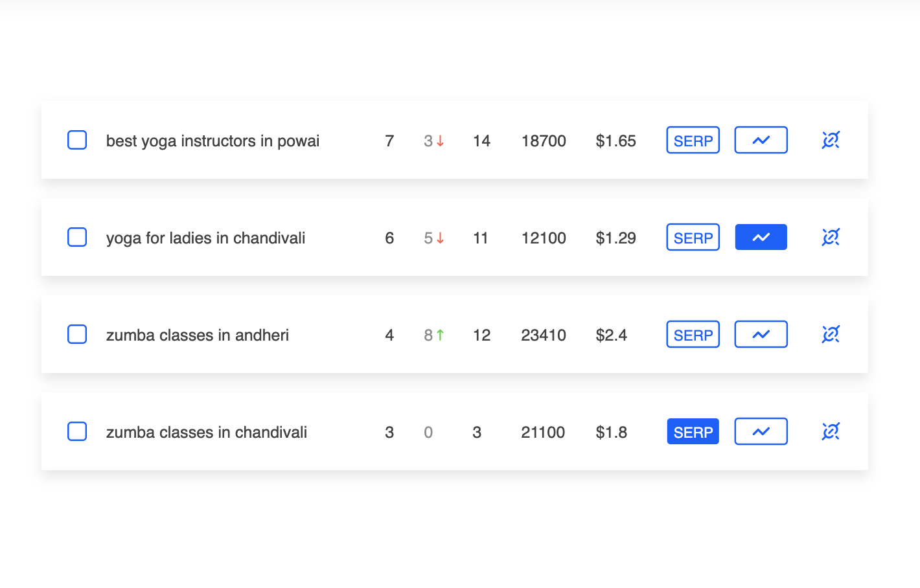This screenshot has width=920, height=588.
Task: Click unlink icon for zumba classes in chandivali
Action: pyautogui.click(x=831, y=431)
